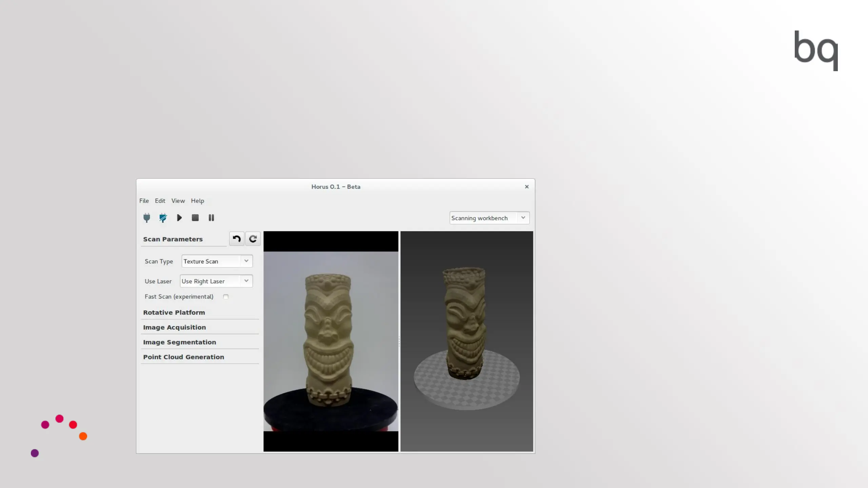
Task: Close the Horus window
Action: [x=527, y=187]
